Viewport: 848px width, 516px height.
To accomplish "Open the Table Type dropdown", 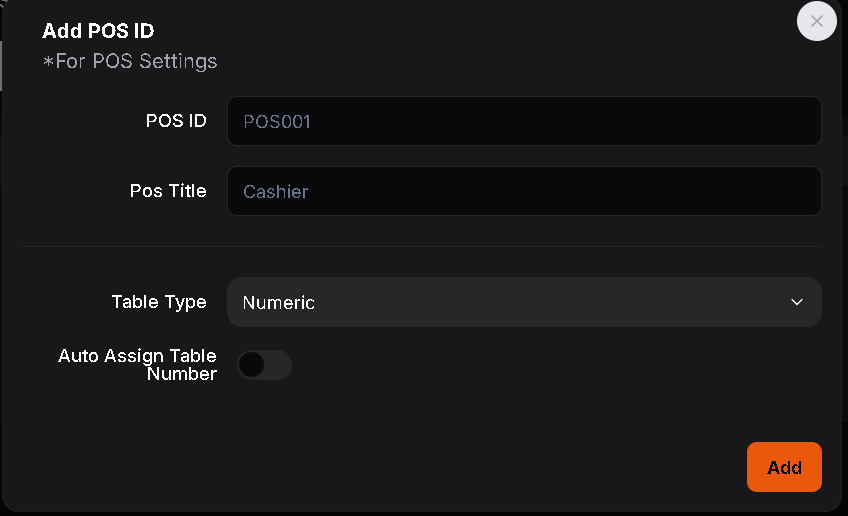I will point(524,302).
